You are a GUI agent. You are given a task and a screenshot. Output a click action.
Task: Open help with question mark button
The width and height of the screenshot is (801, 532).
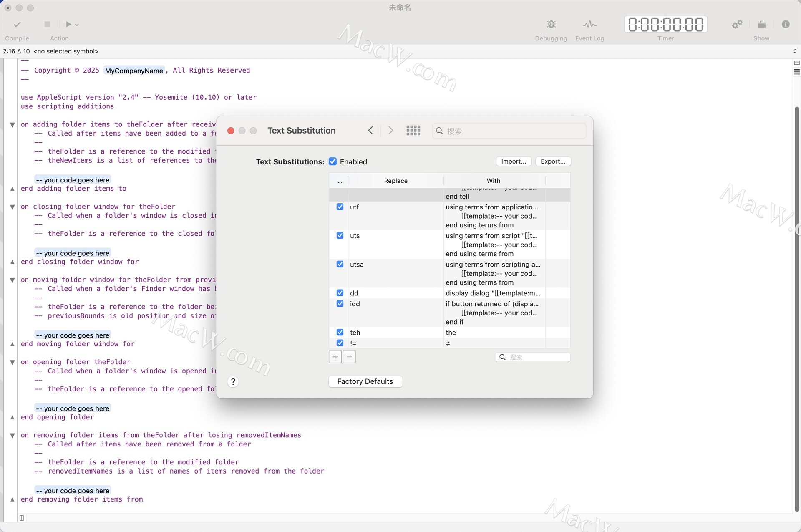pyautogui.click(x=233, y=382)
